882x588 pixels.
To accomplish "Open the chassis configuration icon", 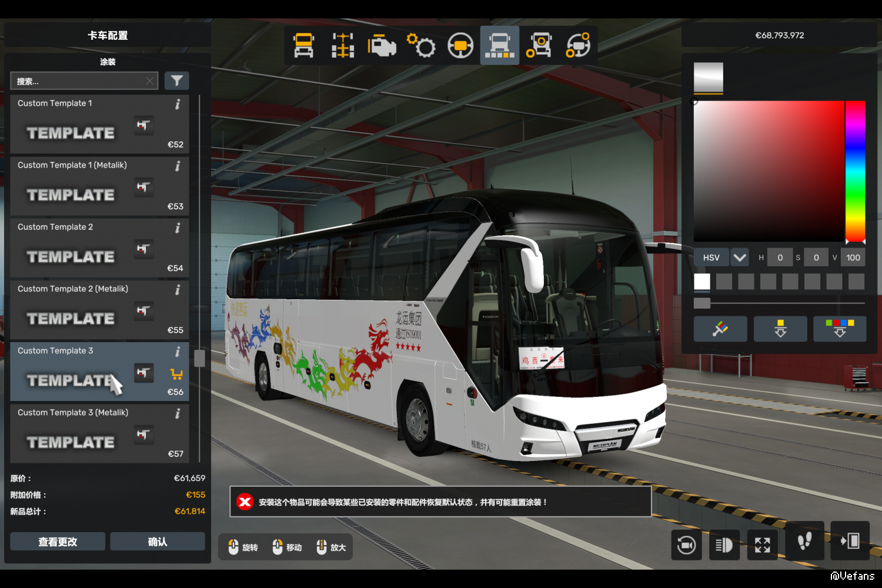I will pos(342,45).
